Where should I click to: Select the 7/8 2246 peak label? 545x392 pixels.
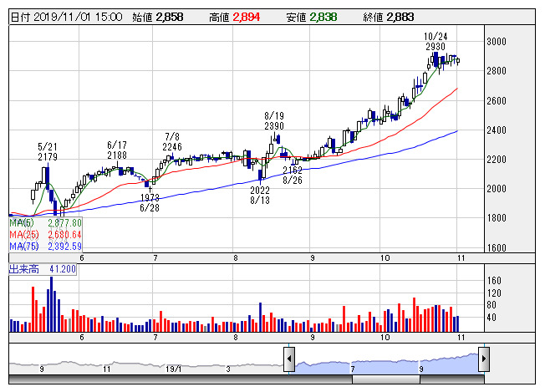point(172,141)
